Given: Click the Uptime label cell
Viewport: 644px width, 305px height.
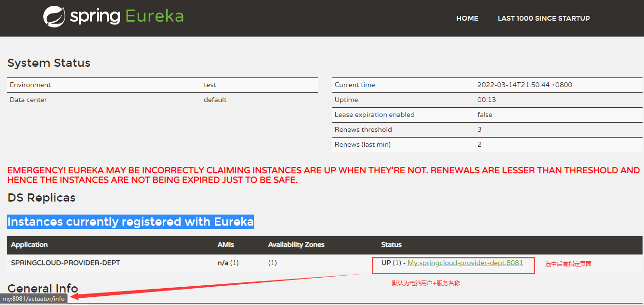Looking at the screenshot, I should click(346, 100).
